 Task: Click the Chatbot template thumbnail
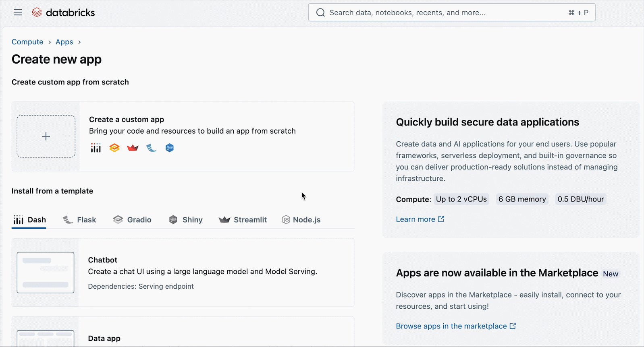click(46, 273)
